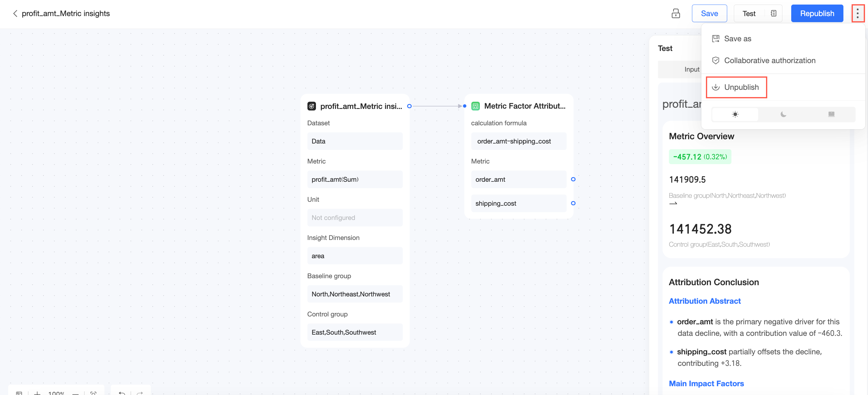Click the order_amt output connector circle
This screenshot has width=868, height=395.
(573, 180)
